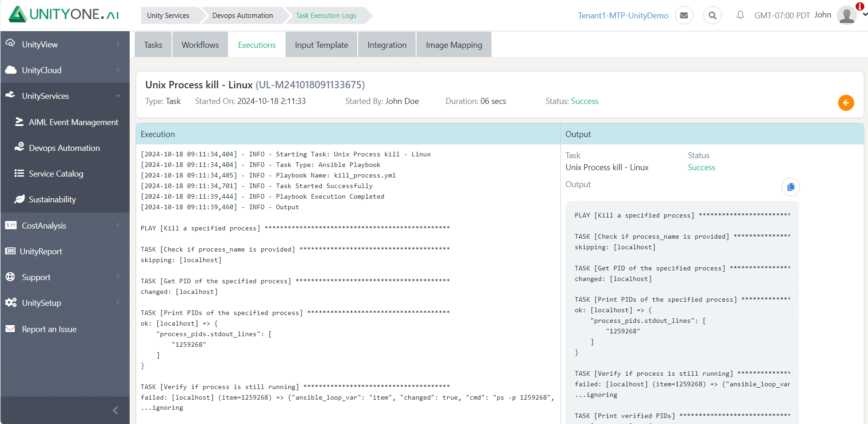This screenshot has width=868, height=424.
Task: Open the notifications bell icon
Action: 740,15
